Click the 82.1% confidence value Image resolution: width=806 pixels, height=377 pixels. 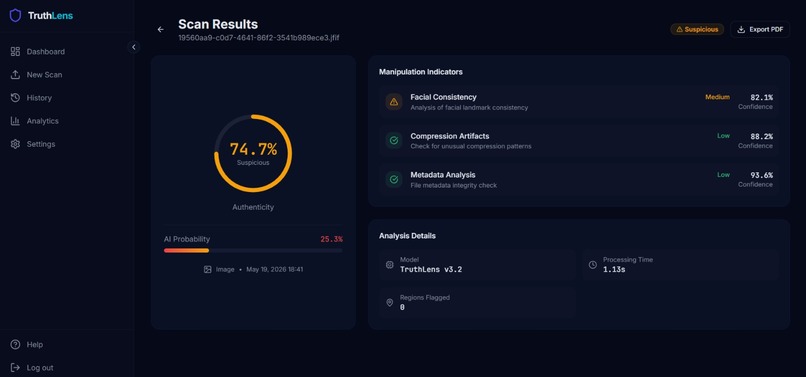point(761,97)
